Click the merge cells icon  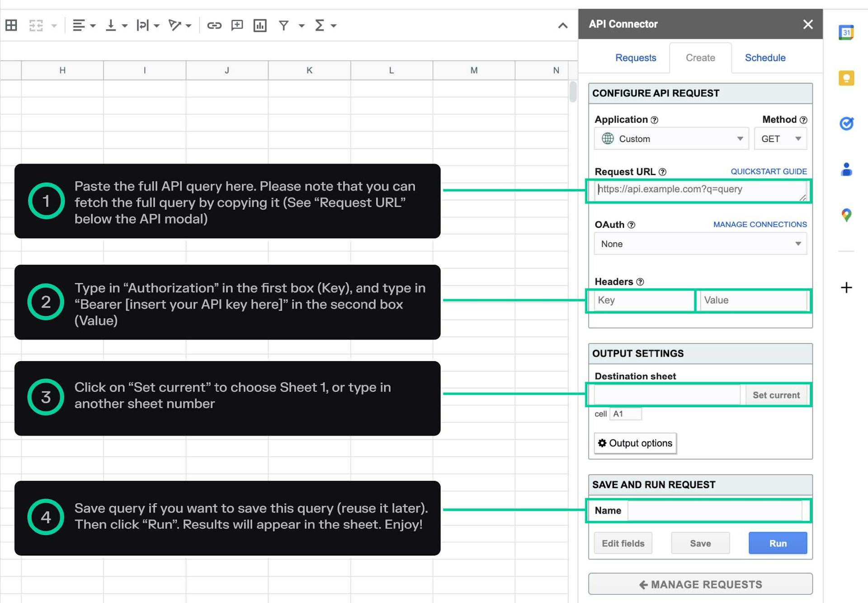tap(36, 25)
